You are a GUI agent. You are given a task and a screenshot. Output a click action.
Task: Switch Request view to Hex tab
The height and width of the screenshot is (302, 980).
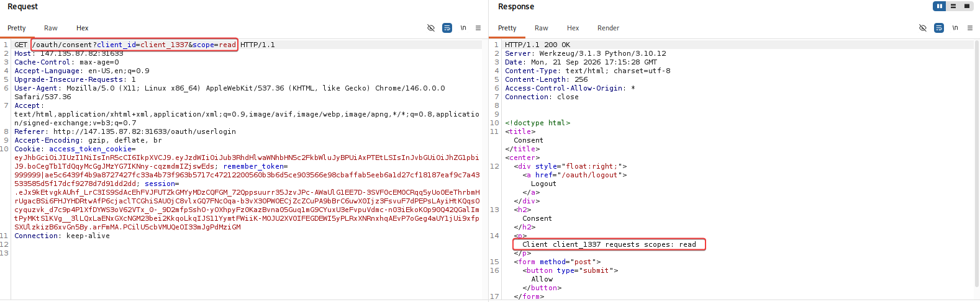pos(83,28)
